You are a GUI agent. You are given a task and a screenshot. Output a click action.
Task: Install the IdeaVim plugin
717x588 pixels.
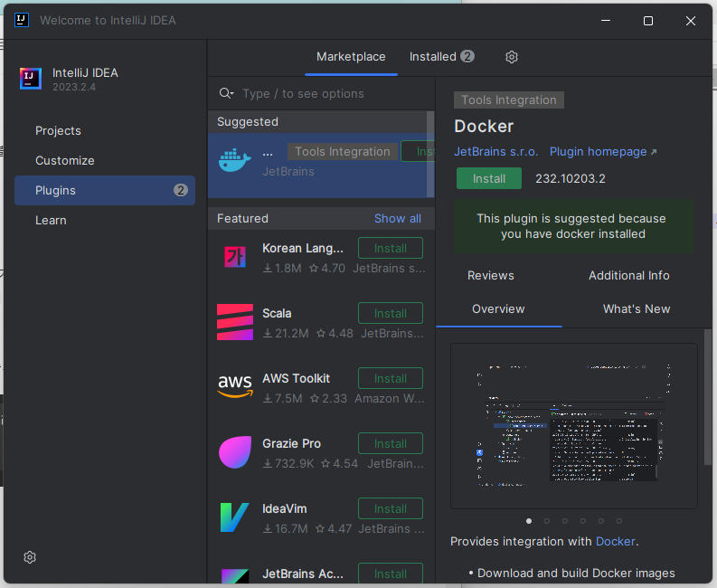[x=390, y=508]
